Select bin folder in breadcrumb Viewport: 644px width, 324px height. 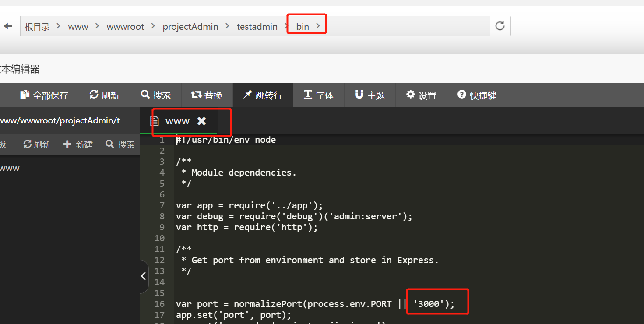(303, 27)
